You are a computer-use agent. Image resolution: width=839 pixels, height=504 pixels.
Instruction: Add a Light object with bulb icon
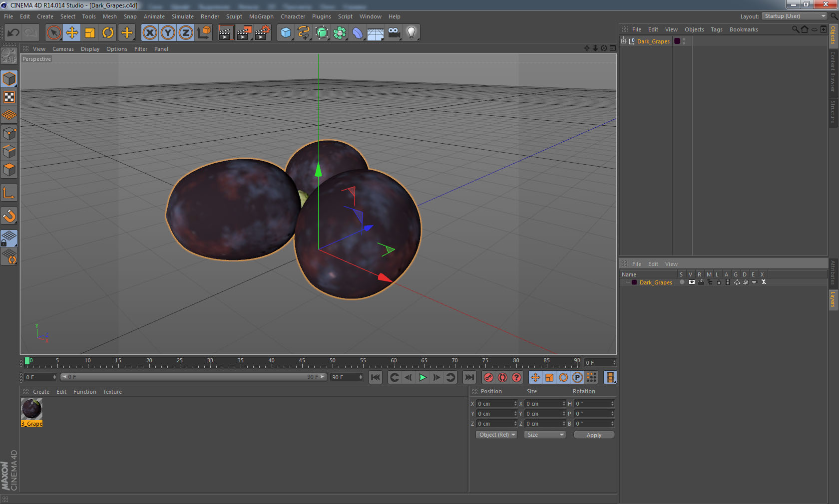tap(411, 33)
